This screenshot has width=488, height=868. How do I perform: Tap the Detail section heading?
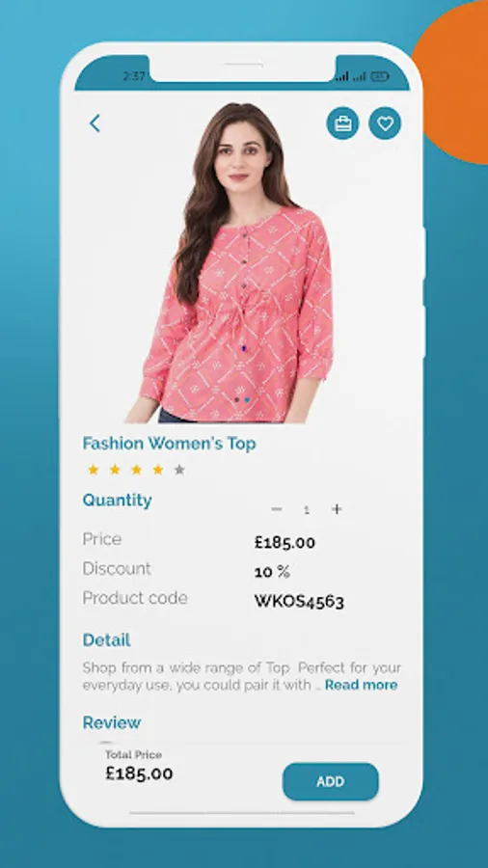pyautogui.click(x=107, y=640)
